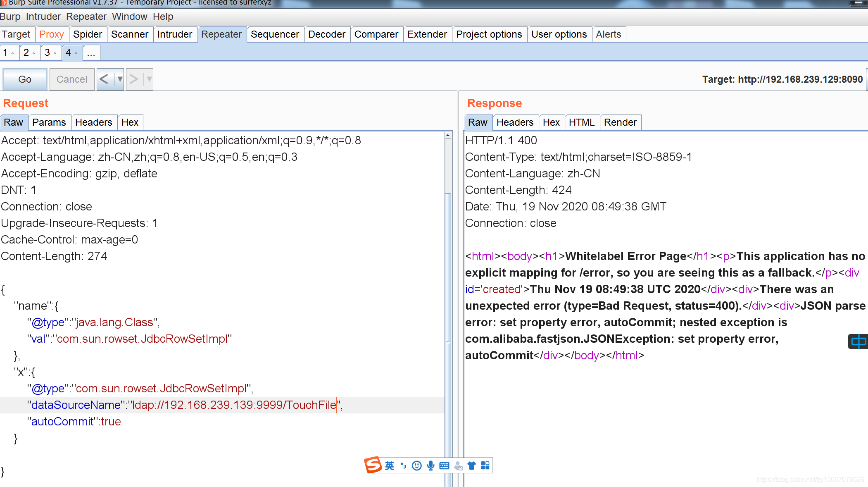This screenshot has height=487, width=868.
Task: Click the blue floating widget at right edge
Action: 858,341
